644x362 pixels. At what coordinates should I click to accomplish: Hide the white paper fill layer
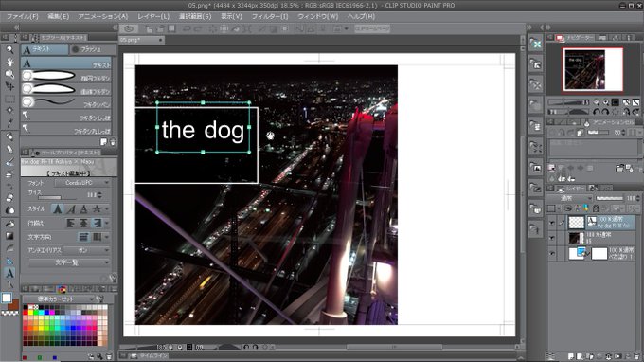[x=551, y=254]
